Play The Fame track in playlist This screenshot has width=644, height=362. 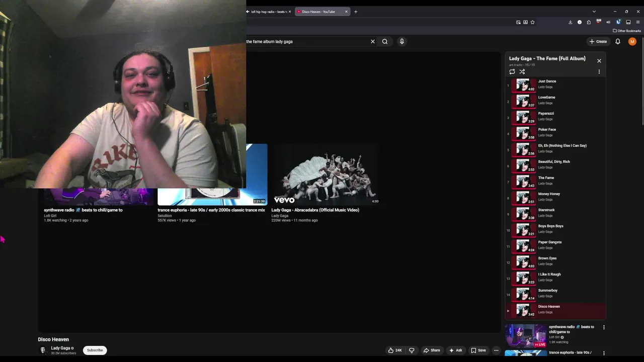[x=556, y=182]
